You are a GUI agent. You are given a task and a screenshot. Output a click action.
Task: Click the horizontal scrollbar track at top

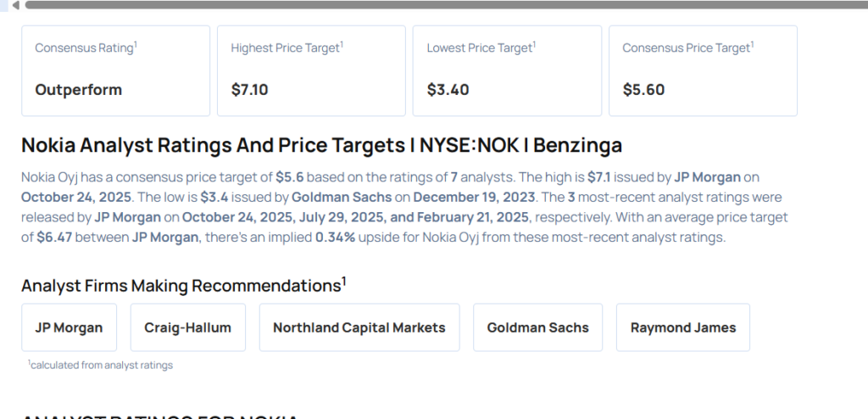pos(424,5)
